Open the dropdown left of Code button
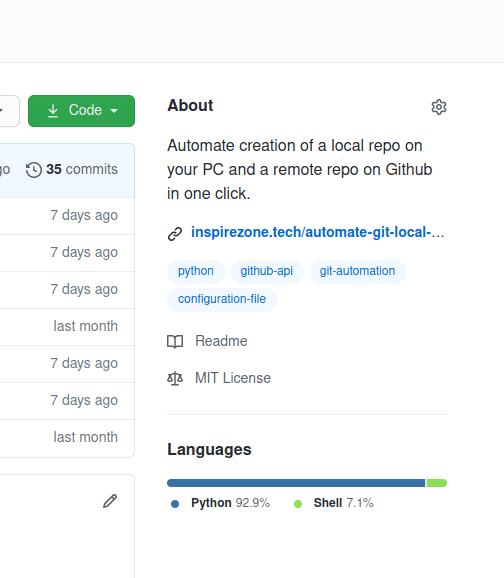The image size is (504, 578). (x=7, y=111)
